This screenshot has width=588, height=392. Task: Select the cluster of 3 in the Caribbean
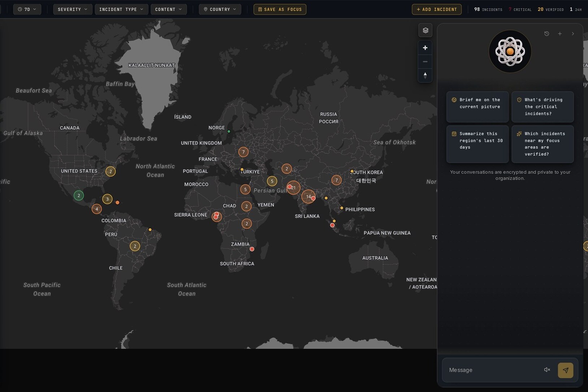107,199
